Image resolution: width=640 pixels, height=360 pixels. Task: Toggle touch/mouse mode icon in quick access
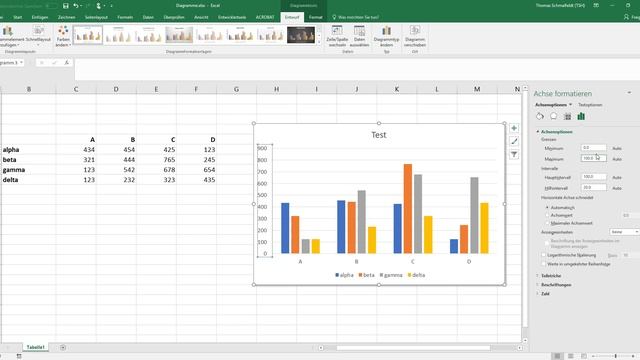(98, 6)
